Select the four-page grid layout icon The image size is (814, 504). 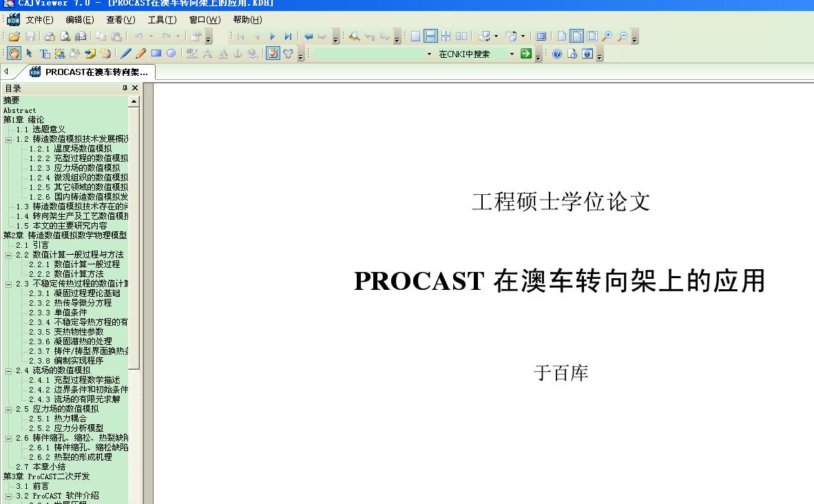click(x=446, y=36)
